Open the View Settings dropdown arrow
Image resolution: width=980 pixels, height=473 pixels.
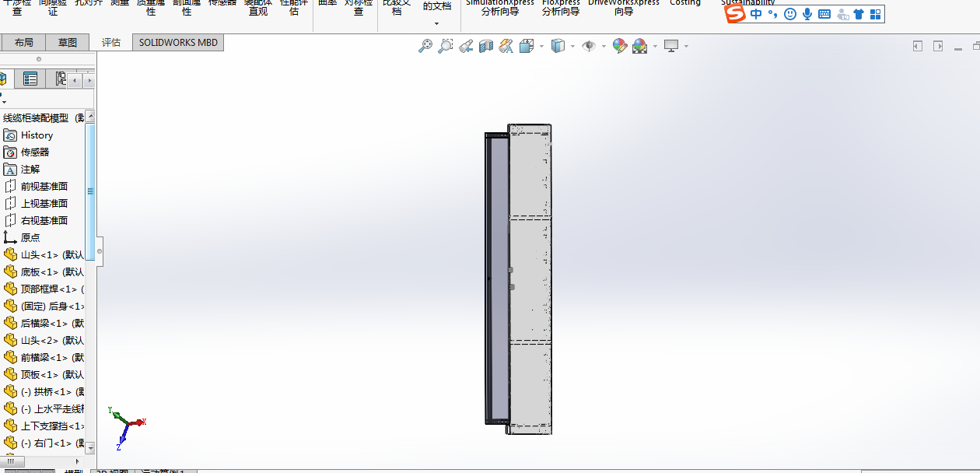click(686, 47)
